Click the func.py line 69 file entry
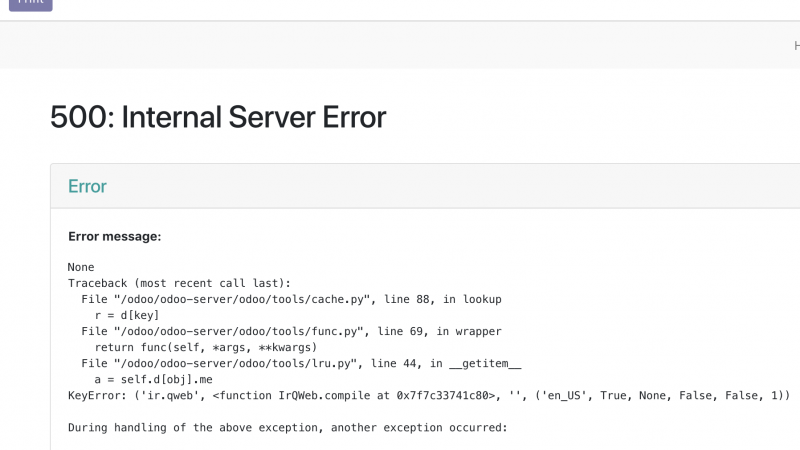This screenshot has height=450, width=800. point(291,332)
